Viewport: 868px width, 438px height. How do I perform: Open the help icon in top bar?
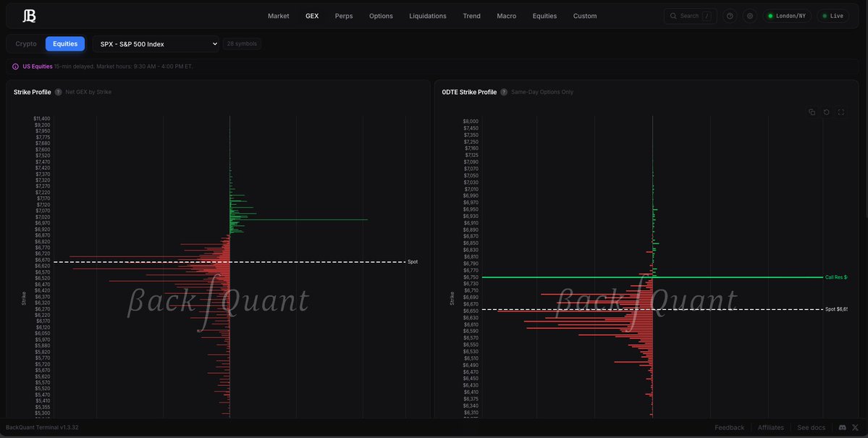[730, 16]
